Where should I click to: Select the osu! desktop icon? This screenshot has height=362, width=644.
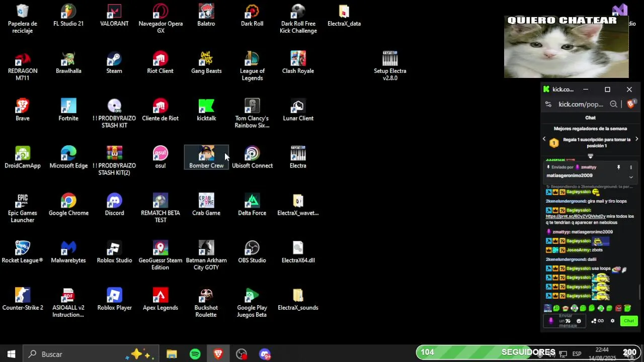tap(160, 157)
